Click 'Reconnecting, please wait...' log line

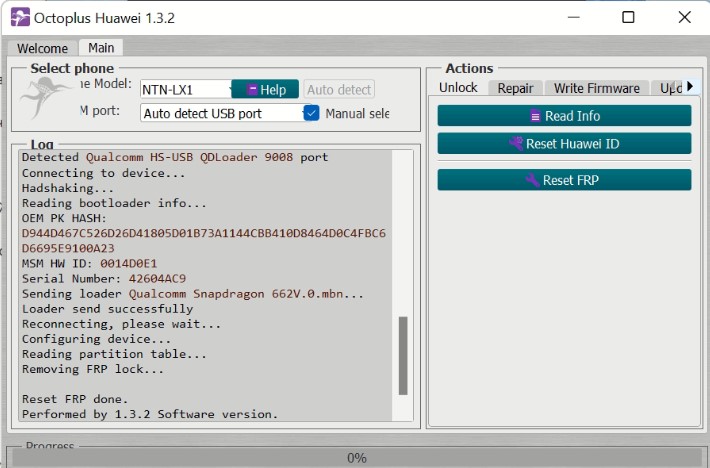[121, 324]
